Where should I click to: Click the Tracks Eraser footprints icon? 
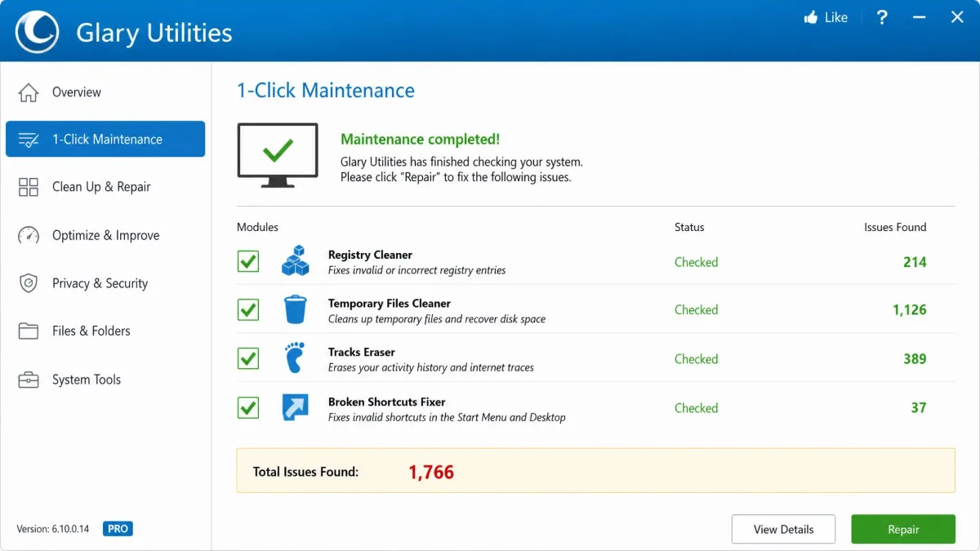click(x=295, y=358)
